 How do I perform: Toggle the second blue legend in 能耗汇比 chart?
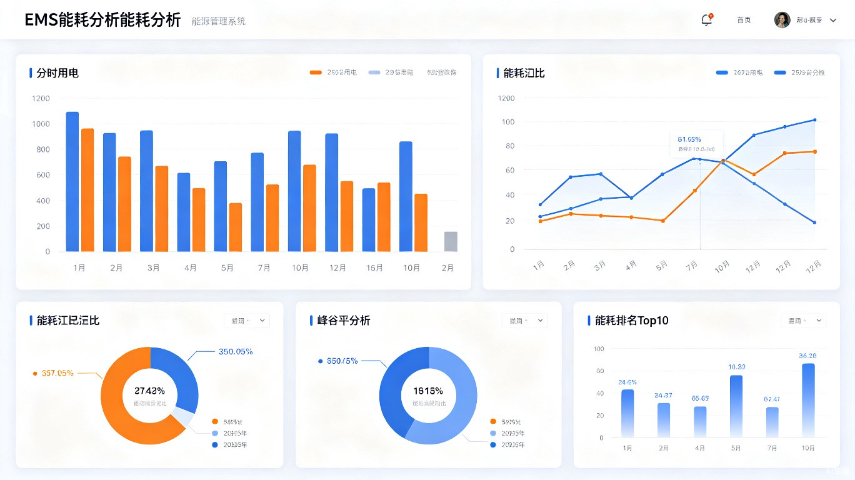tap(799, 73)
